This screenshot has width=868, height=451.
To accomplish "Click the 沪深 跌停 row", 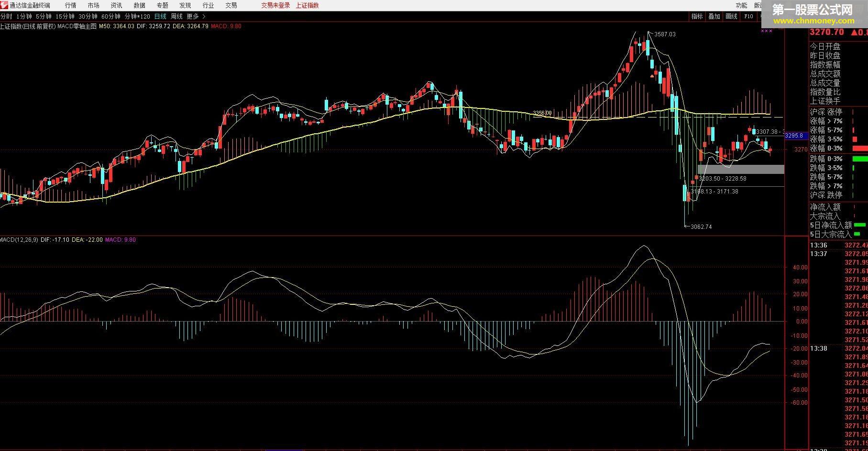I will (838, 195).
